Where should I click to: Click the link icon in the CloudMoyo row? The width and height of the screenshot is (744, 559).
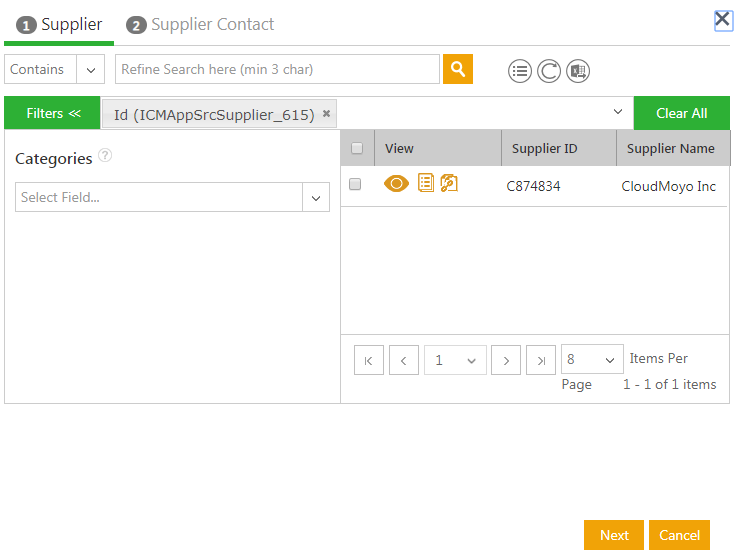click(449, 183)
